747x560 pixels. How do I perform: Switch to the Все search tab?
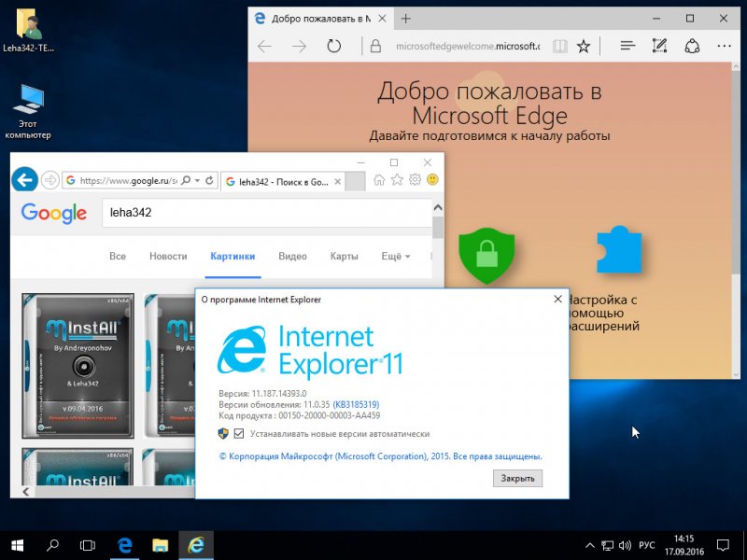coord(118,256)
